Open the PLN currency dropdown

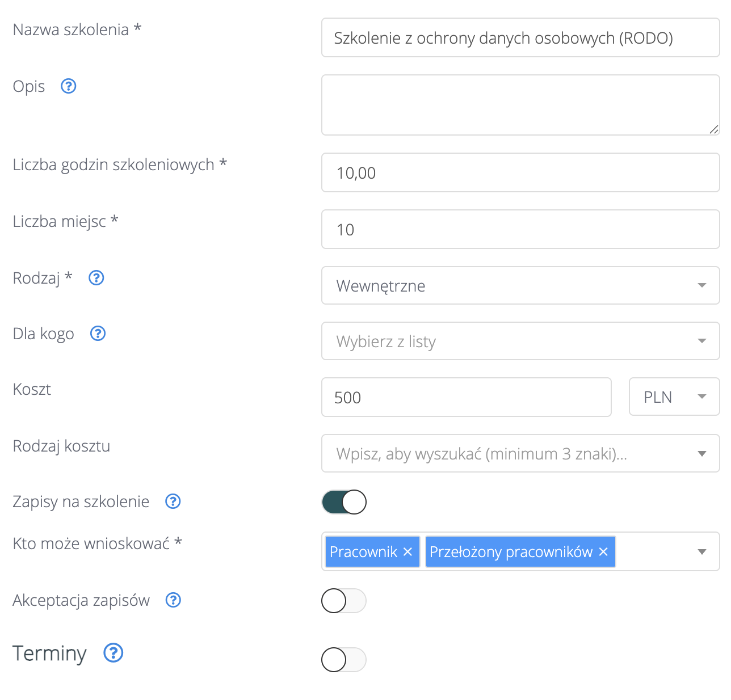(674, 397)
